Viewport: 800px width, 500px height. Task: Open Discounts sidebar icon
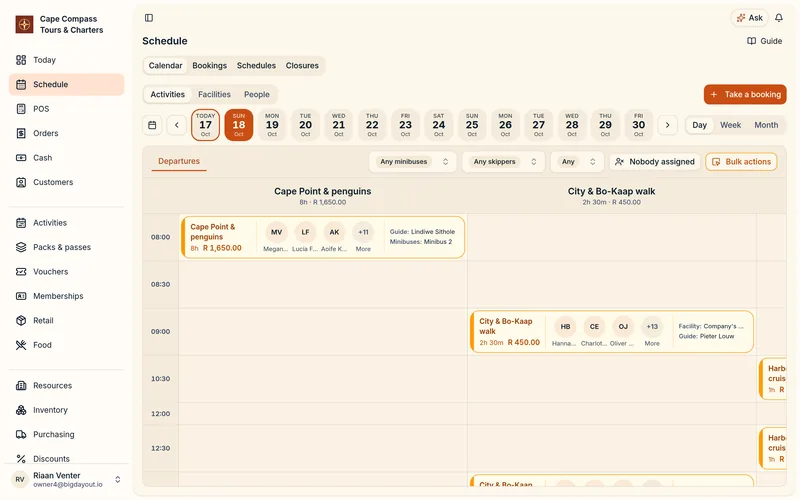click(x=21, y=459)
